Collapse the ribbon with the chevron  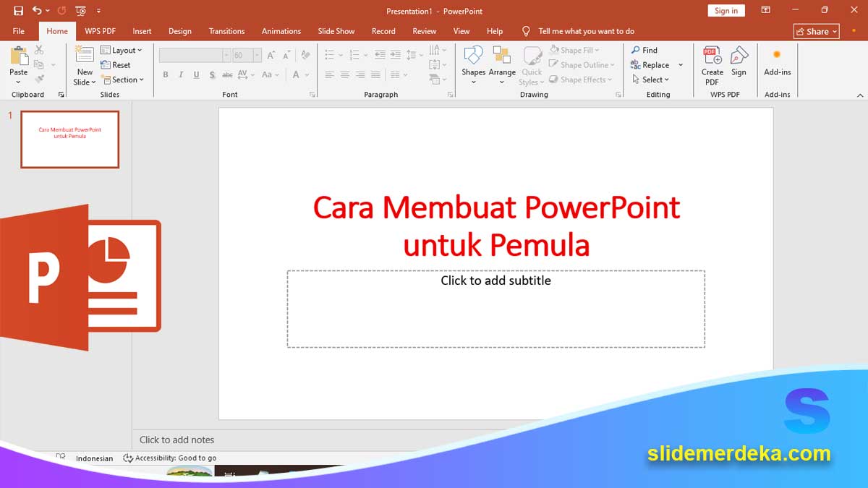[859, 95]
